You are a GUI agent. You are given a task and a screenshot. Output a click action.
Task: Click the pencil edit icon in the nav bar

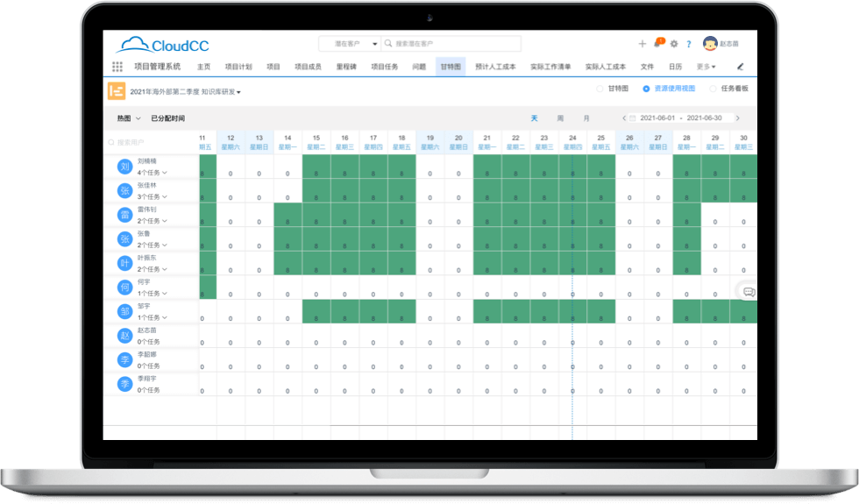(740, 67)
